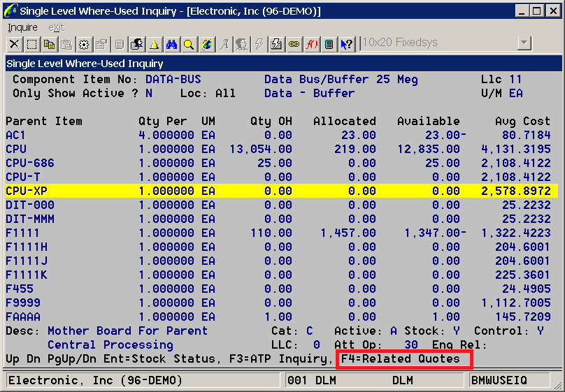Select the F1111H parent item
Screen dimensions: 565x392
coord(27,247)
